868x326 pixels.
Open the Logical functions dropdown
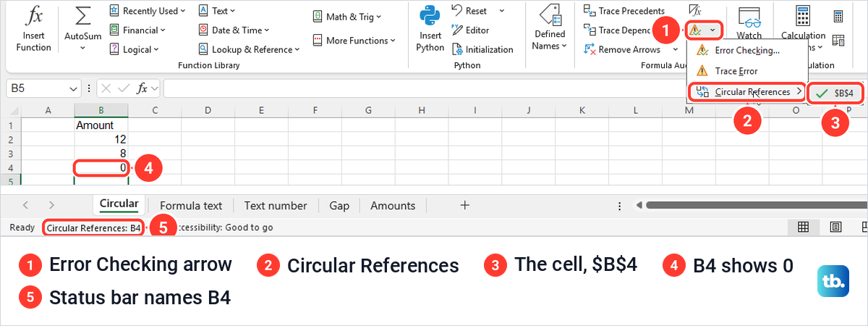coord(134,50)
